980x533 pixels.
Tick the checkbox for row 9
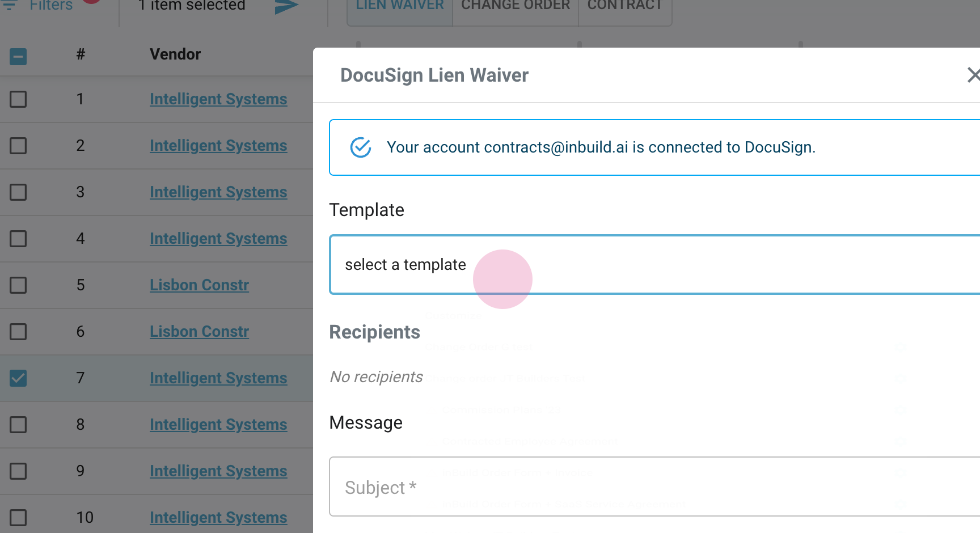click(18, 471)
